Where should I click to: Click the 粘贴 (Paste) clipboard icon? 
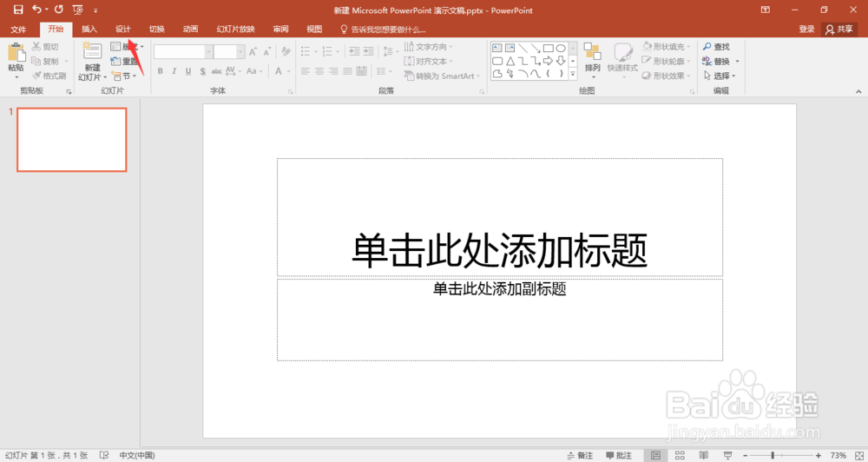pos(16,53)
